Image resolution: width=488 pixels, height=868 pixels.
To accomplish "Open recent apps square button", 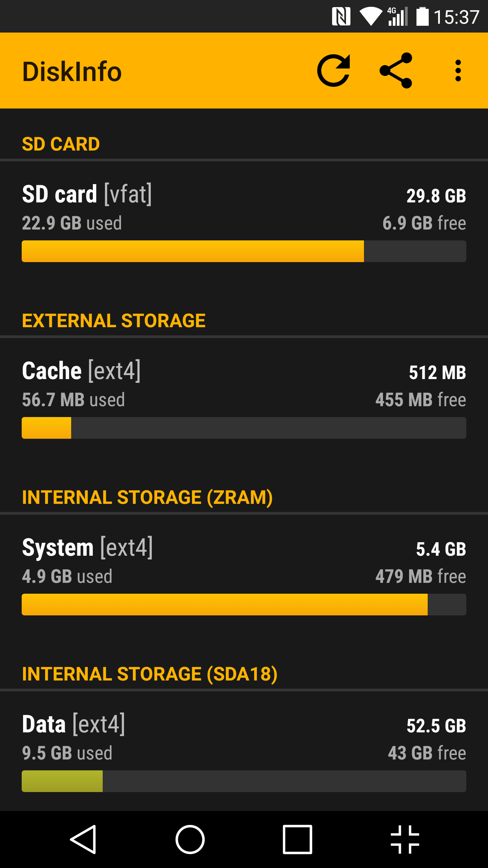I will (x=298, y=840).
